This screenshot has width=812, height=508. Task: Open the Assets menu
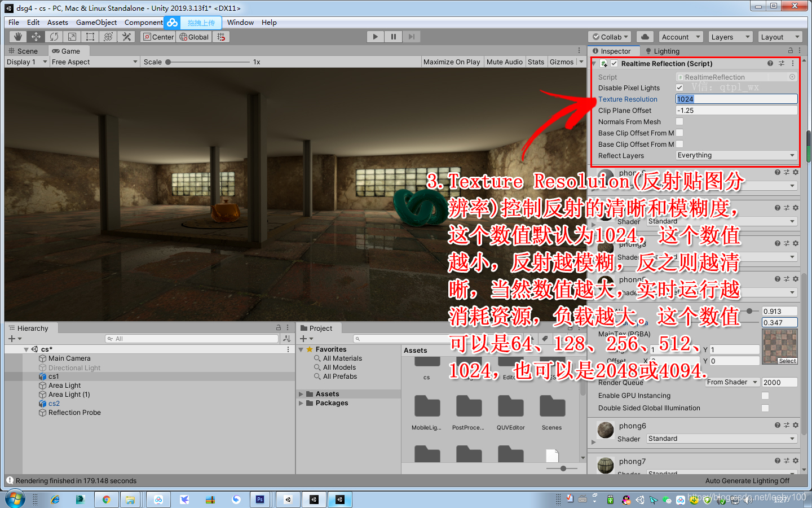[x=58, y=23]
